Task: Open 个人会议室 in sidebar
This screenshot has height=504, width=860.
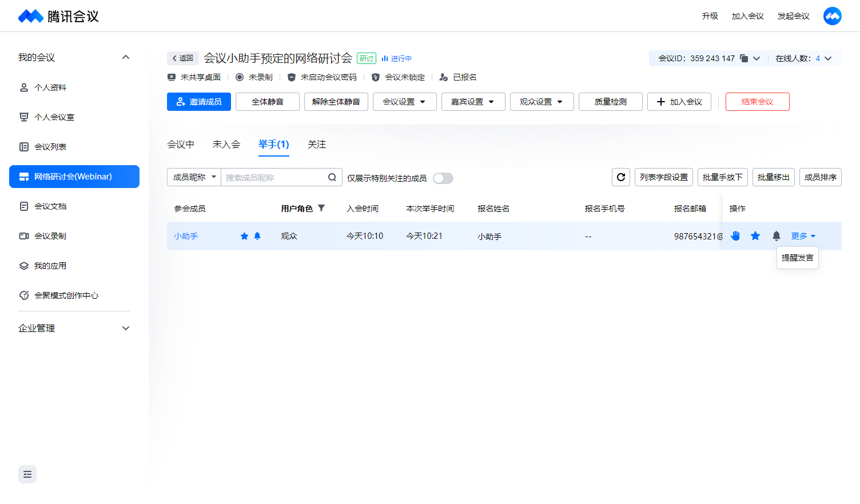Action: (74, 117)
